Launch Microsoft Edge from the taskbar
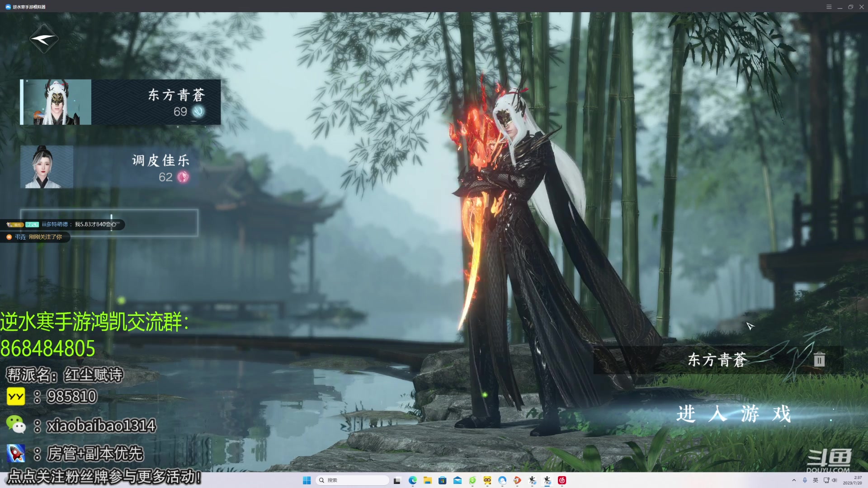The image size is (868, 488). (412, 480)
